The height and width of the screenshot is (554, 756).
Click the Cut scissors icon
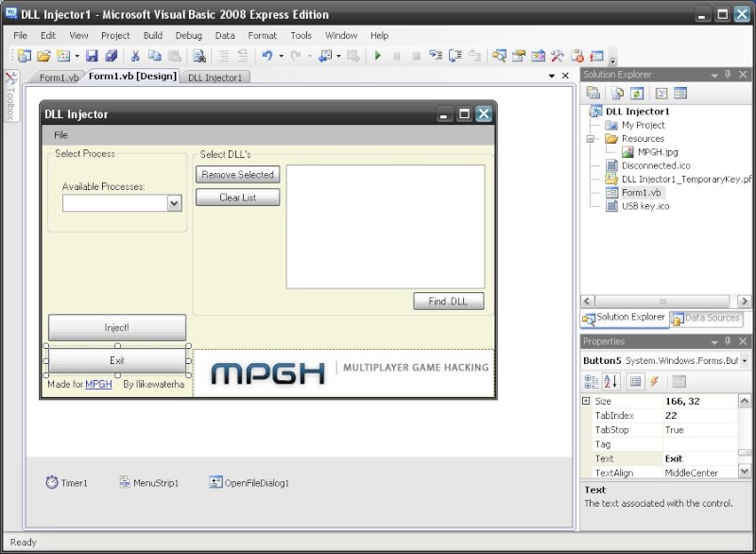[x=135, y=56]
